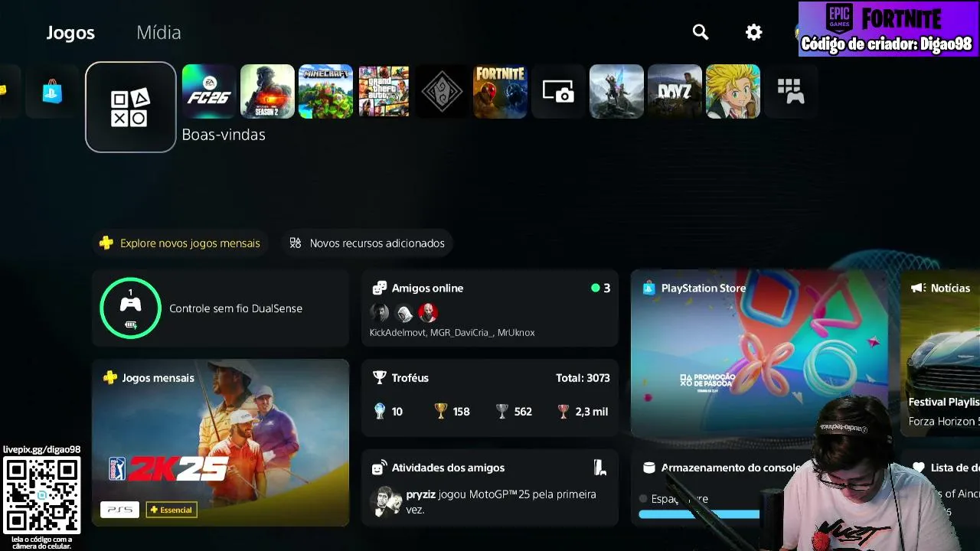The height and width of the screenshot is (551, 980).
Task: Switch to the Jogos tab
Action: (70, 32)
